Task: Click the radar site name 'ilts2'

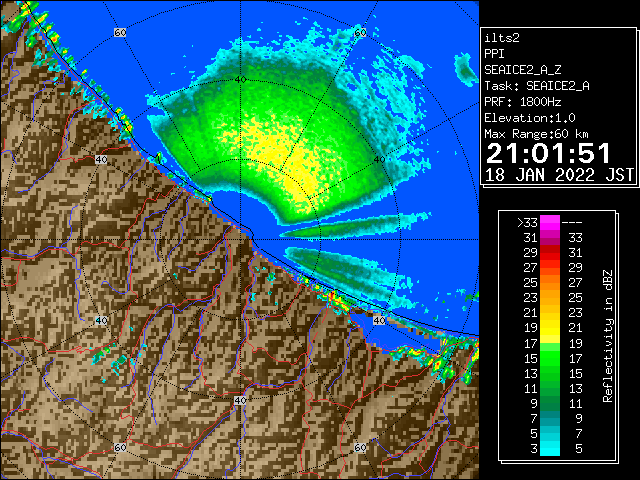Action: coord(502,38)
